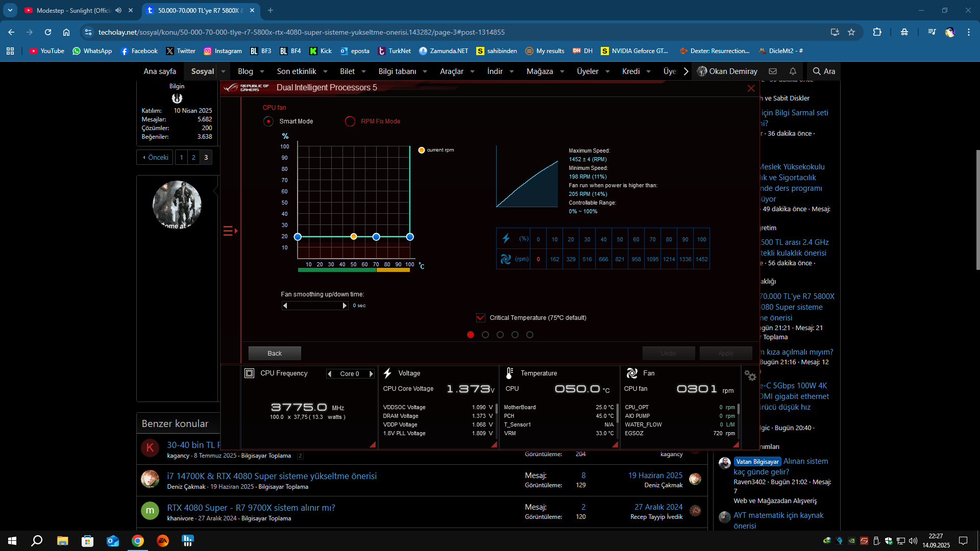Viewport: 980px width, 551px height.
Task: Click the address bar URL
Action: pyautogui.click(x=301, y=32)
